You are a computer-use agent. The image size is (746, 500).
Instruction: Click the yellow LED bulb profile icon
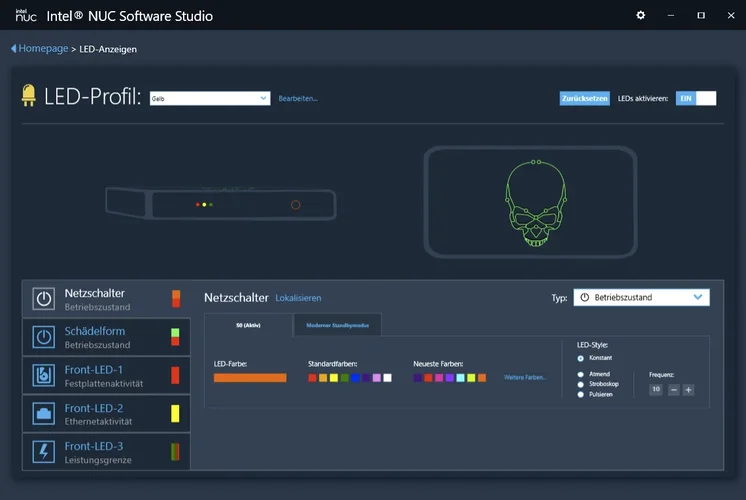29,96
